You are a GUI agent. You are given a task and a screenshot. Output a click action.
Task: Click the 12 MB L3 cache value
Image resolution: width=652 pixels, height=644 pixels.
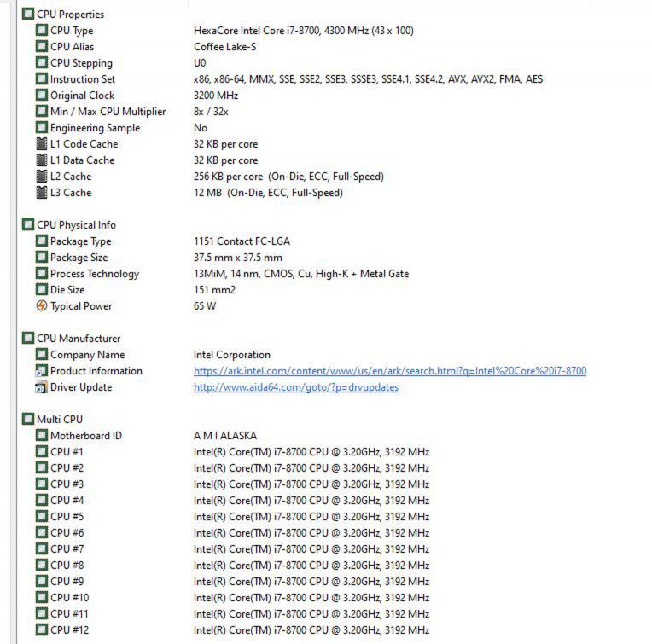pyautogui.click(x=268, y=193)
